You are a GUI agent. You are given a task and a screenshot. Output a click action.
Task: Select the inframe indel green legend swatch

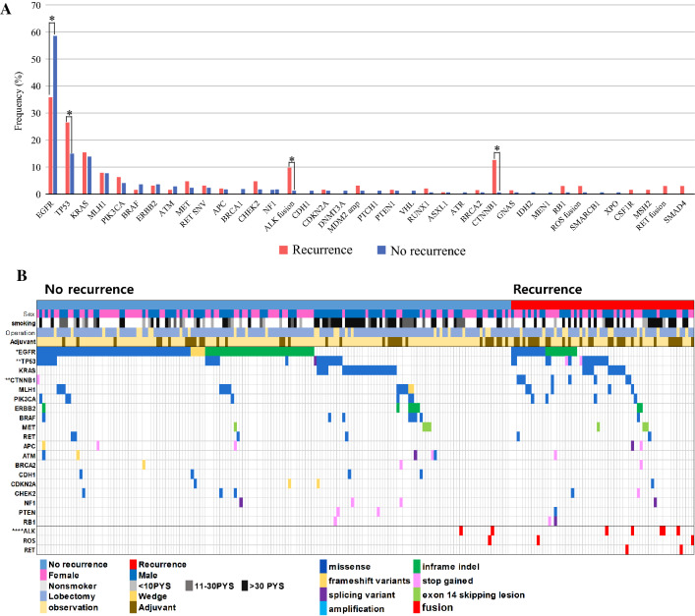click(416, 567)
